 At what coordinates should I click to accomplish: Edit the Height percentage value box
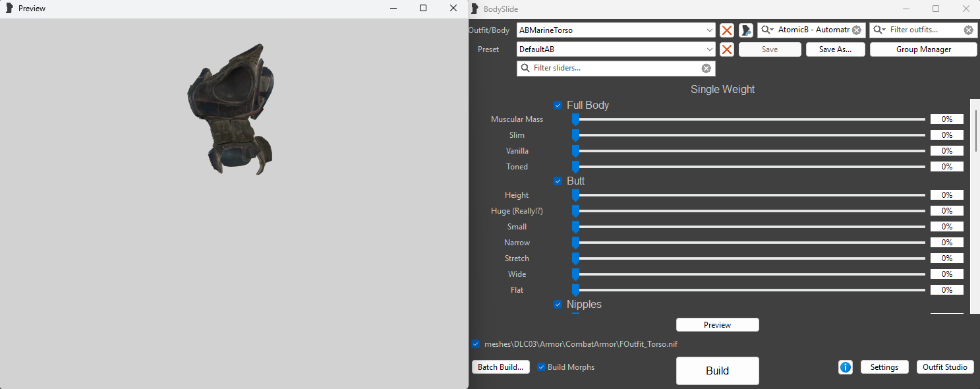point(946,195)
